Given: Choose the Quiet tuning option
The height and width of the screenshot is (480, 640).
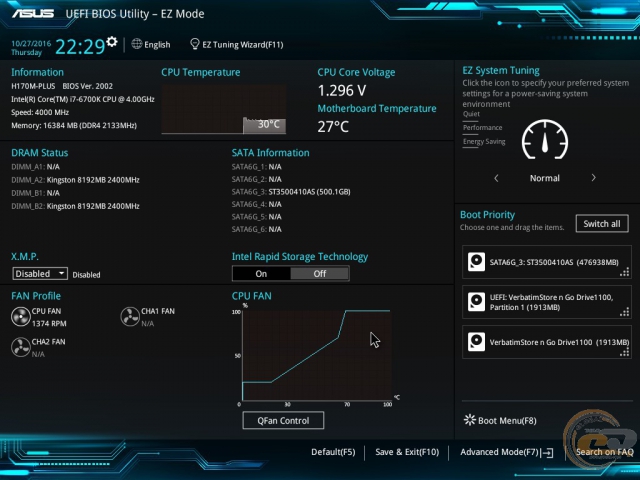Looking at the screenshot, I should (471, 114).
